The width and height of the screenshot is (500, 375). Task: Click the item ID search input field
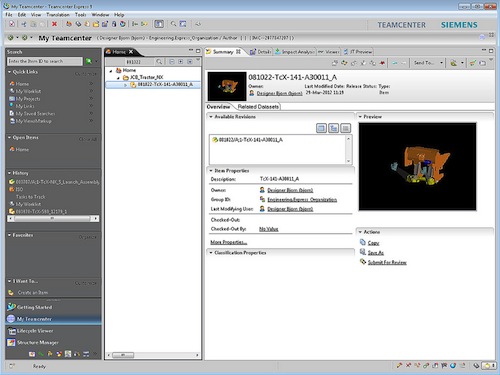tap(45, 61)
